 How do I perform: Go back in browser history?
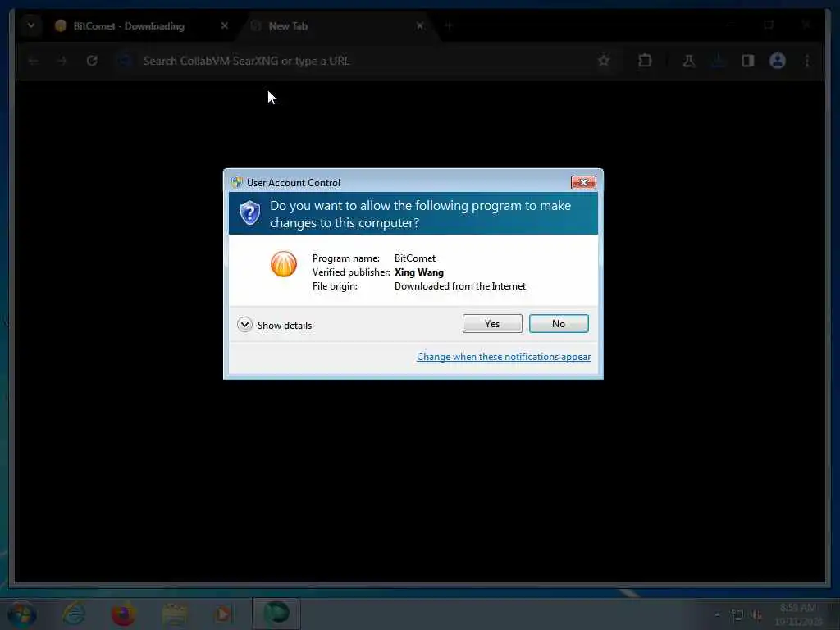(x=33, y=61)
